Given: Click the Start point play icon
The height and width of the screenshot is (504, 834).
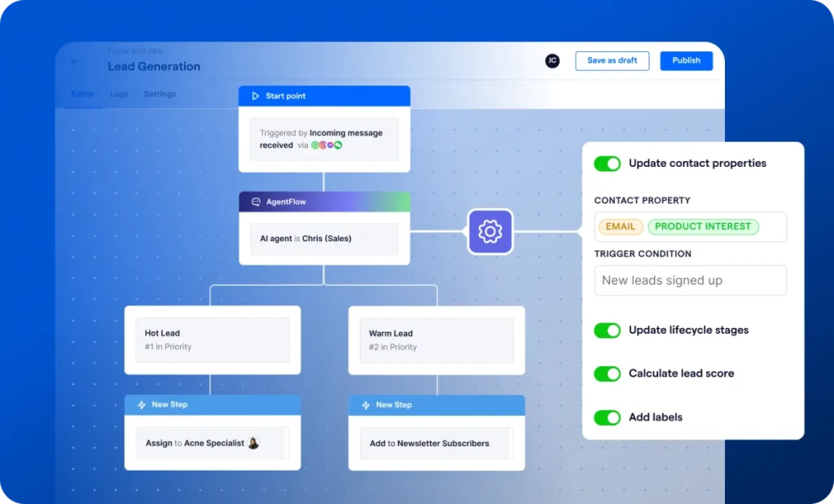Looking at the screenshot, I should 255,96.
